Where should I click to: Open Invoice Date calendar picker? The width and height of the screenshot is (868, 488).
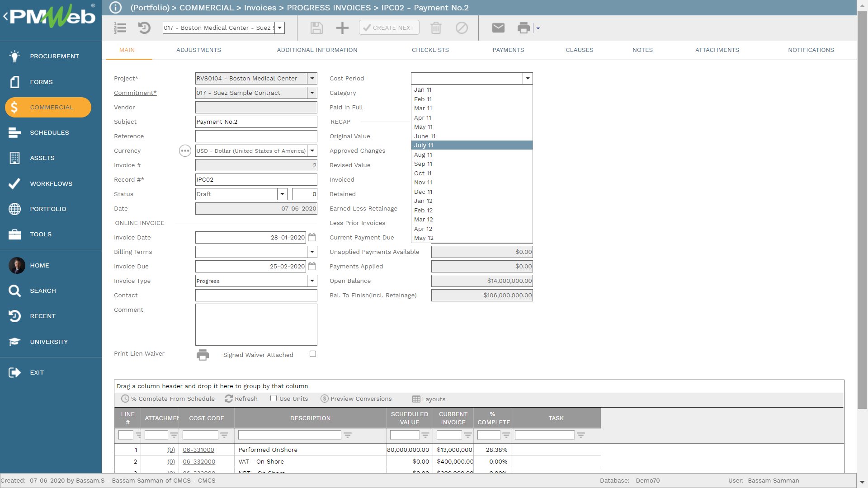pyautogui.click(x=312, y=238)
